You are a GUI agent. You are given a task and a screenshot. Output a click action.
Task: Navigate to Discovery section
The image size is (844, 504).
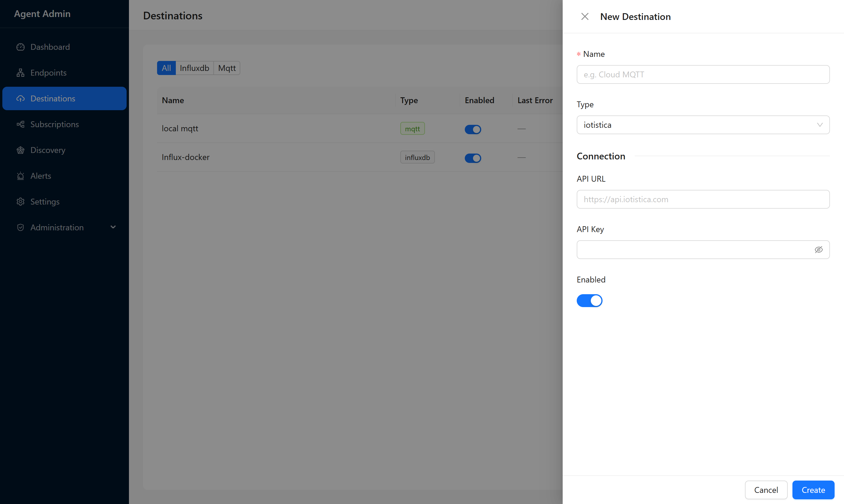pos(64,150)
